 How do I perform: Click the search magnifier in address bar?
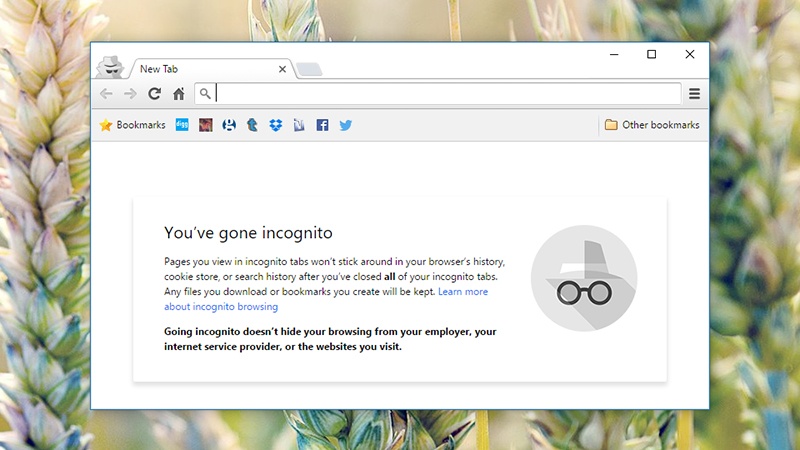pyautogui.click(x=205, y=94)
